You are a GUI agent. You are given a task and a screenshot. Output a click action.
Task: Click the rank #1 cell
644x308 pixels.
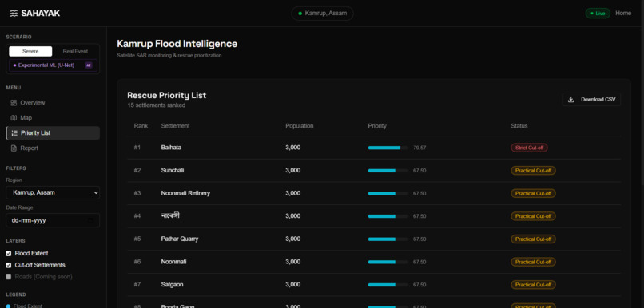click(x=137, y=148)
